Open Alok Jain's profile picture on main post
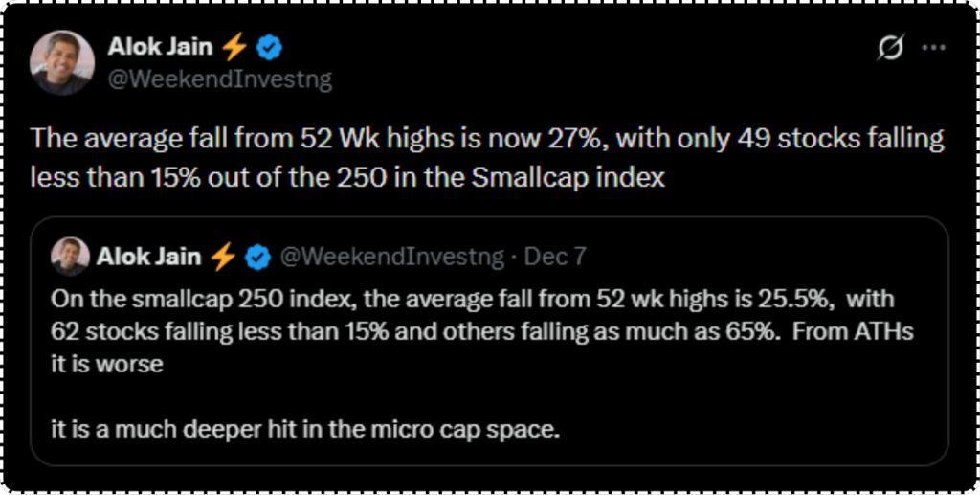This screenshot has width=980, height=495. (62, 62)
